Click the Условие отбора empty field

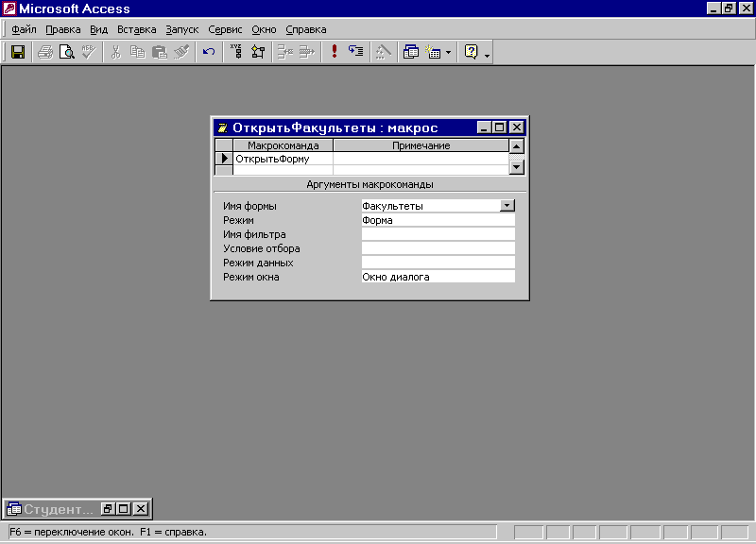(438, 248)
